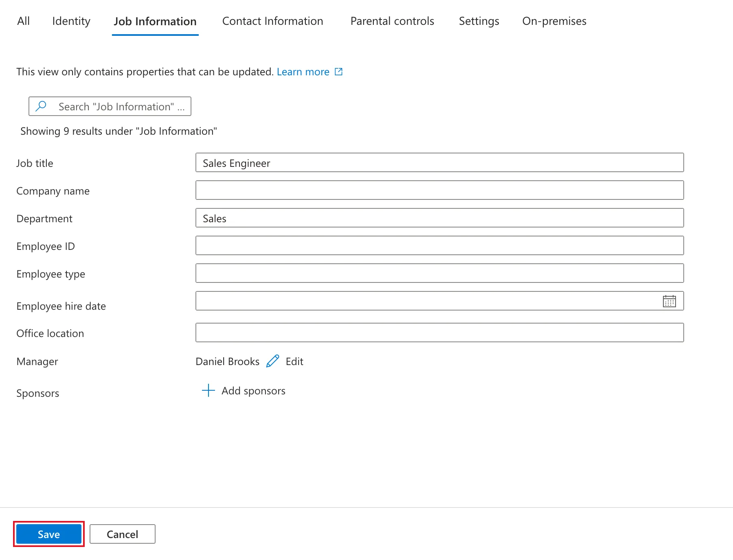Open the hire date calendar picker

click(x=669, y=301)
